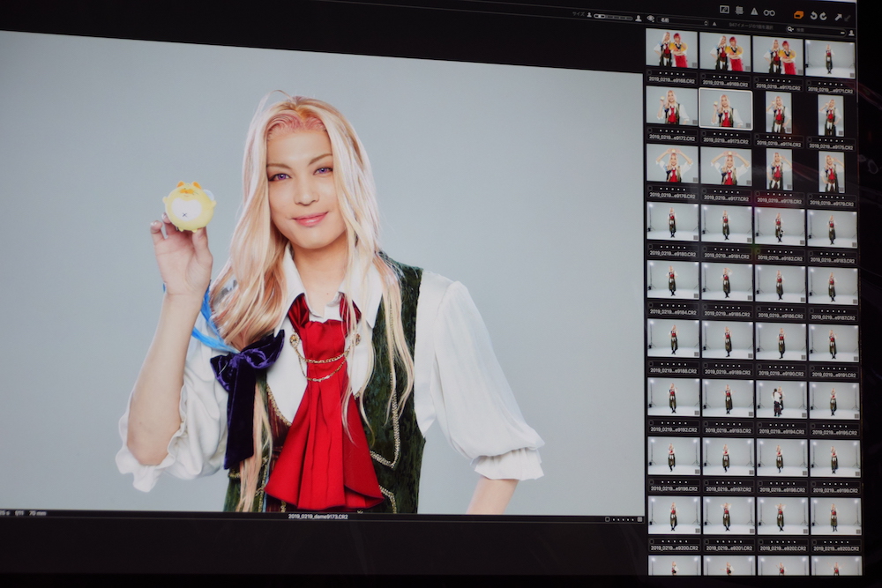Select thumbnail e9185.CR2
Viewport: 882px width, 588px height.
click(727, 281)
